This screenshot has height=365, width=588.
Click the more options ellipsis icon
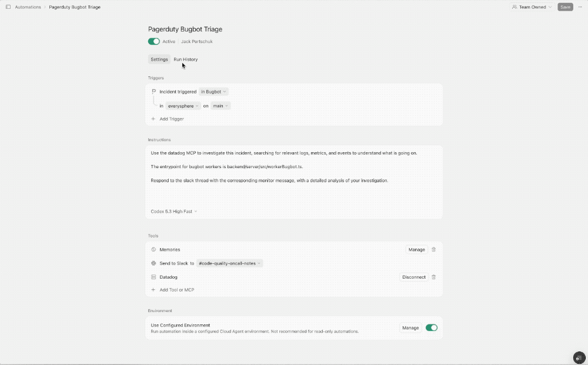click(x=581, y=7)
